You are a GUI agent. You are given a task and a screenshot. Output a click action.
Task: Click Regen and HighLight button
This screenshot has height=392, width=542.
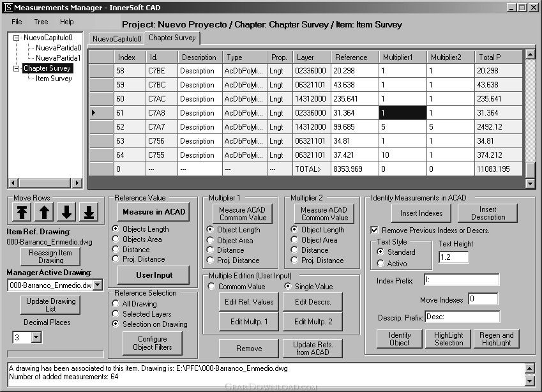pyautogui.click(x=497, y=339)
